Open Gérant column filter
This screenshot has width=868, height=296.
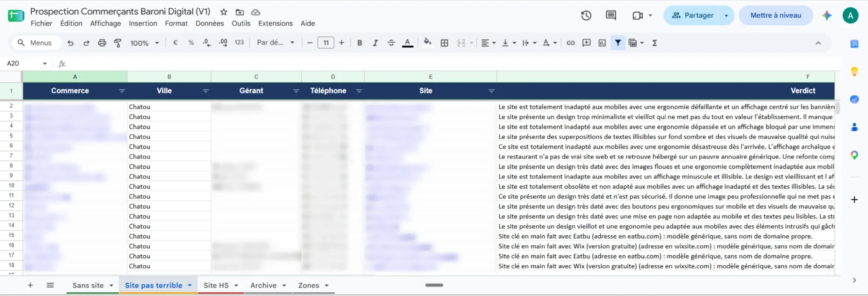click(x=296, y=91)
